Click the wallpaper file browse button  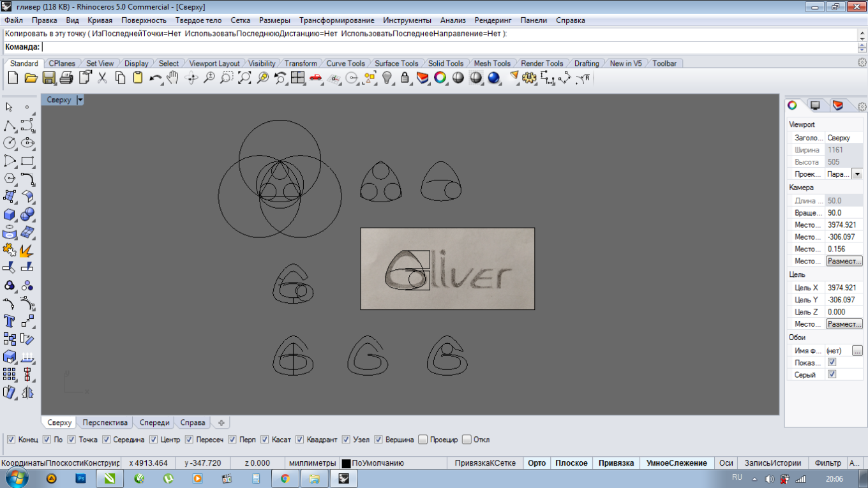[857, 350]
